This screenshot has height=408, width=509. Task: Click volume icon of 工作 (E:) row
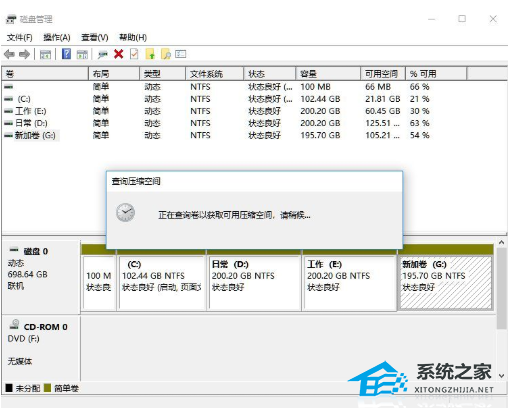[x=9, y=111]
